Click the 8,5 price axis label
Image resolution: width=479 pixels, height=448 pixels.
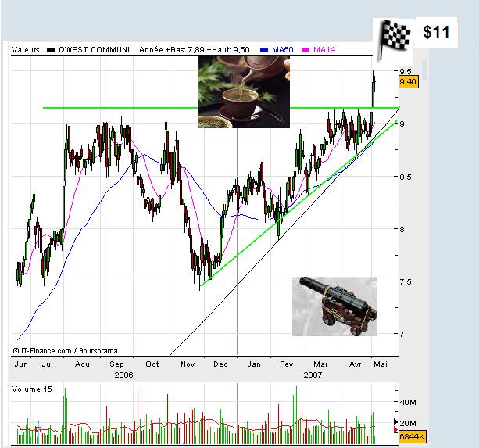pyautogui.click(x=406, y=177)
